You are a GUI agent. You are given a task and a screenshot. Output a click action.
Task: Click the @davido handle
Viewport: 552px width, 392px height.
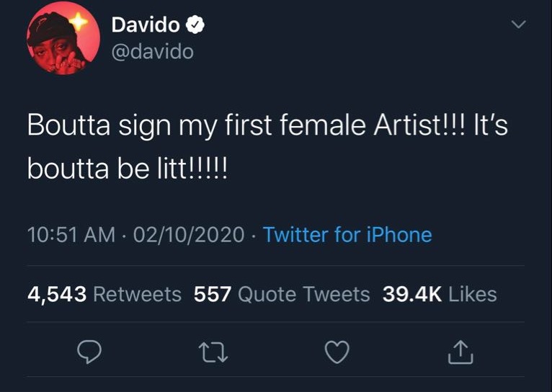click(x=152, y=52)
